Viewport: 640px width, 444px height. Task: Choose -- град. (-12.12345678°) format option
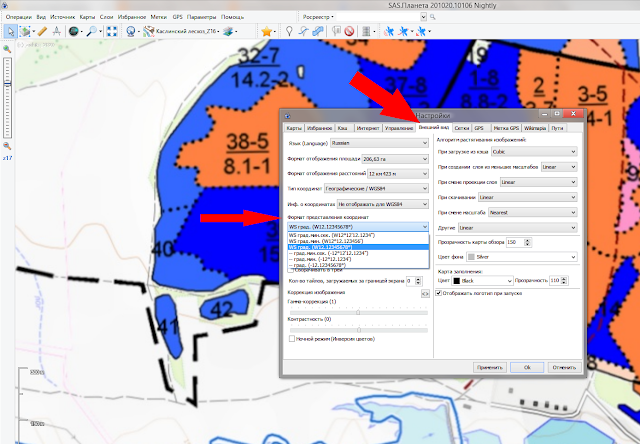pos(358,265)
